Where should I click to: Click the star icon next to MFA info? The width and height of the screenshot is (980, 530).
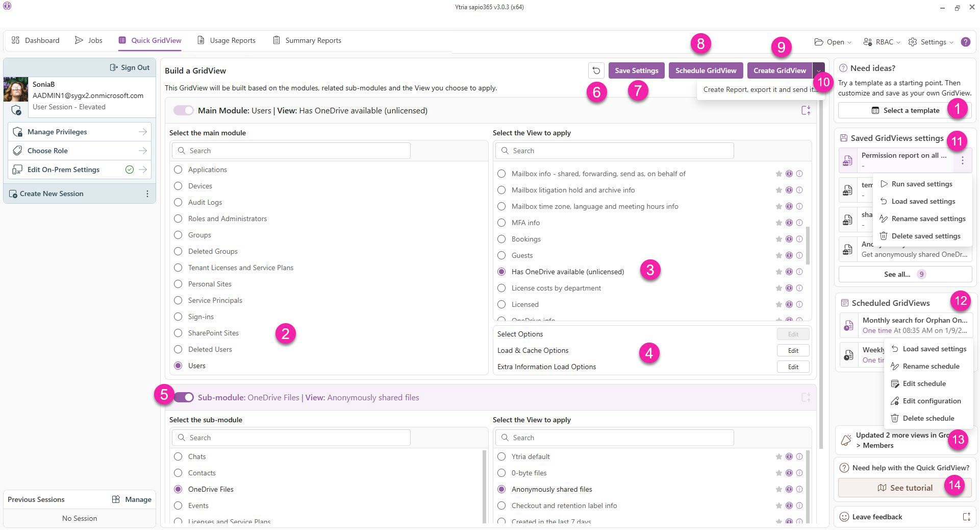click(778, 223)
